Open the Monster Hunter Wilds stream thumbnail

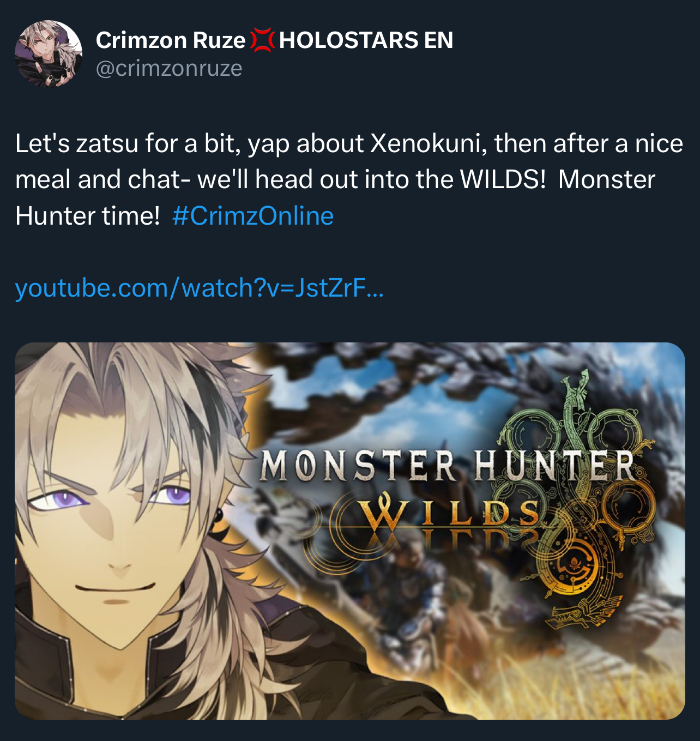350,531
